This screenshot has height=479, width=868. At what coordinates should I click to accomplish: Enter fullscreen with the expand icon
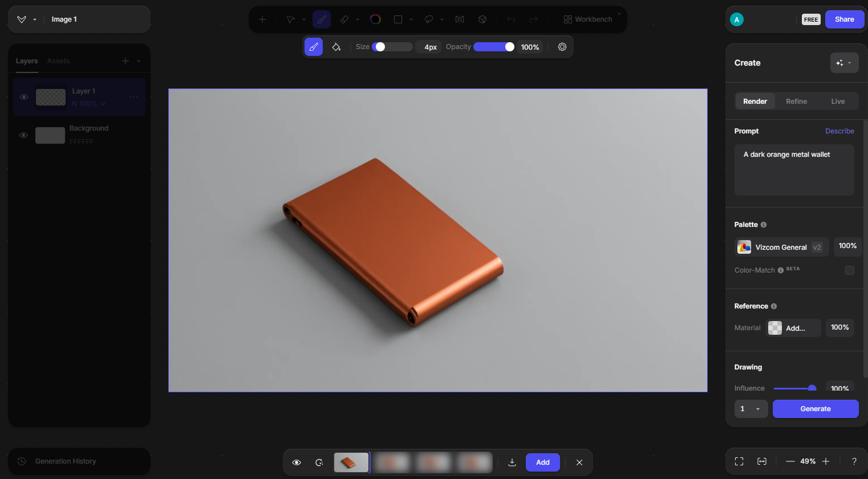(739, 461)
